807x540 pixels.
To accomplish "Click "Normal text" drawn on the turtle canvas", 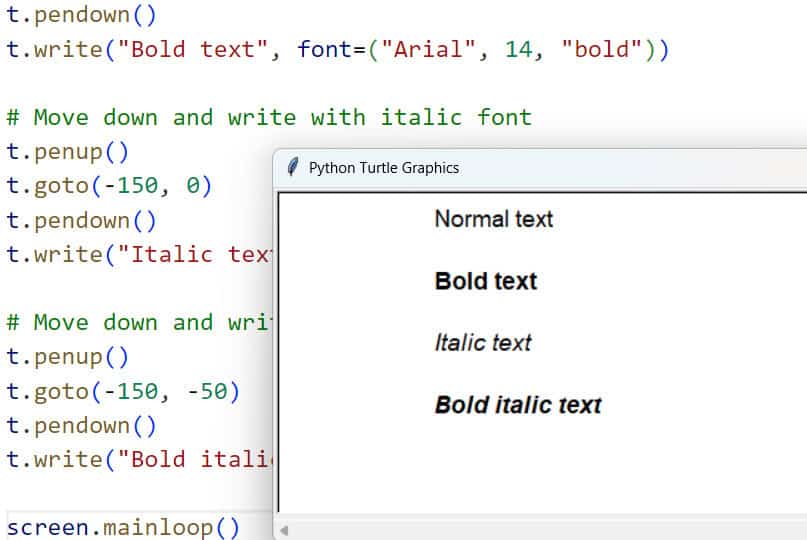I will point(493,219).
